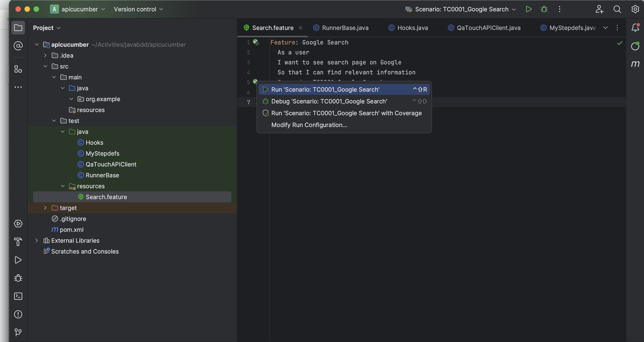Viewport: 644px width, 342px height.
Task: Open the Project tool window folder icon
Action: pyautogui.click(x=18, y=28)
